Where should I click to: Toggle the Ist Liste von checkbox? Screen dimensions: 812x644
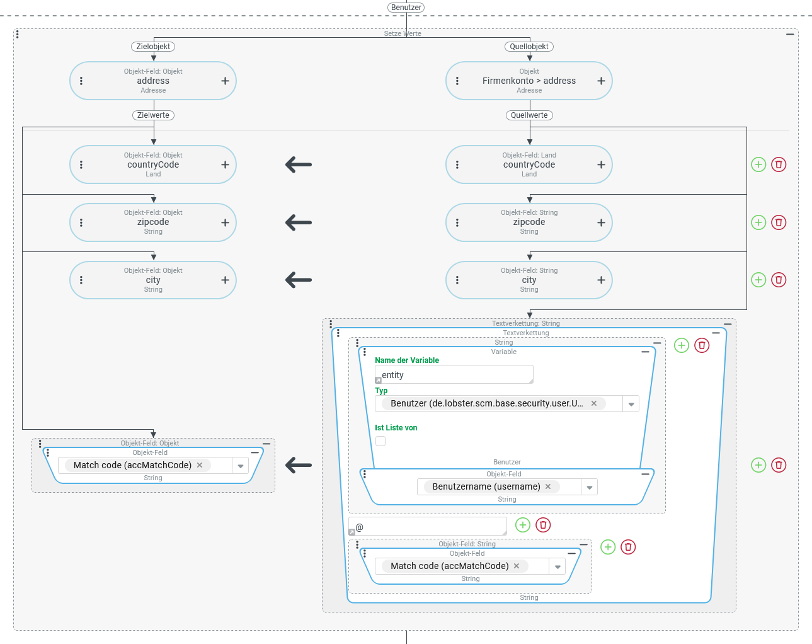pyautogui.click(x=380, y=441)
